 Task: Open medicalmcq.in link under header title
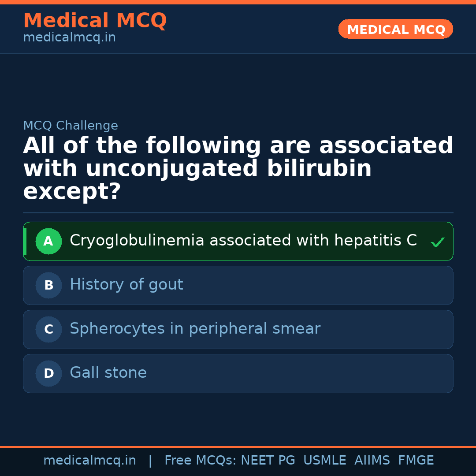69,37
